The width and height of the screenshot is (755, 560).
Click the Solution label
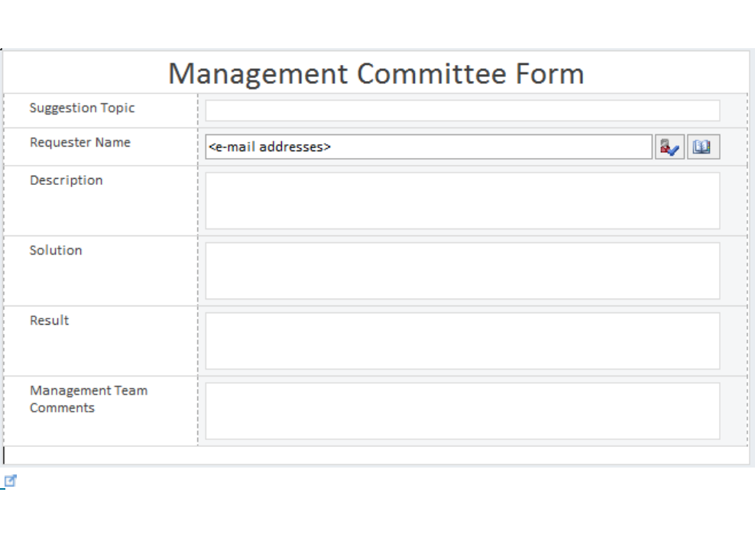tap(56, 251)
